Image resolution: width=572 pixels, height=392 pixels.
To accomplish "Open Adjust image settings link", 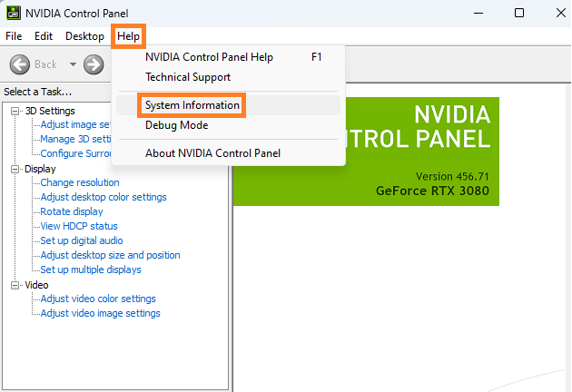I will tap(75, 124).
